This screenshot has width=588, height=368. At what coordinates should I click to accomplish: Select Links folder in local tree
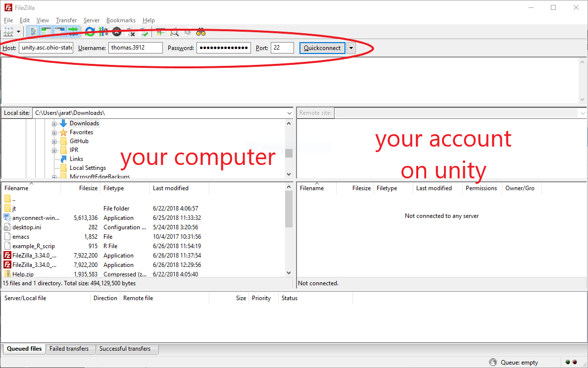(76, 159)
